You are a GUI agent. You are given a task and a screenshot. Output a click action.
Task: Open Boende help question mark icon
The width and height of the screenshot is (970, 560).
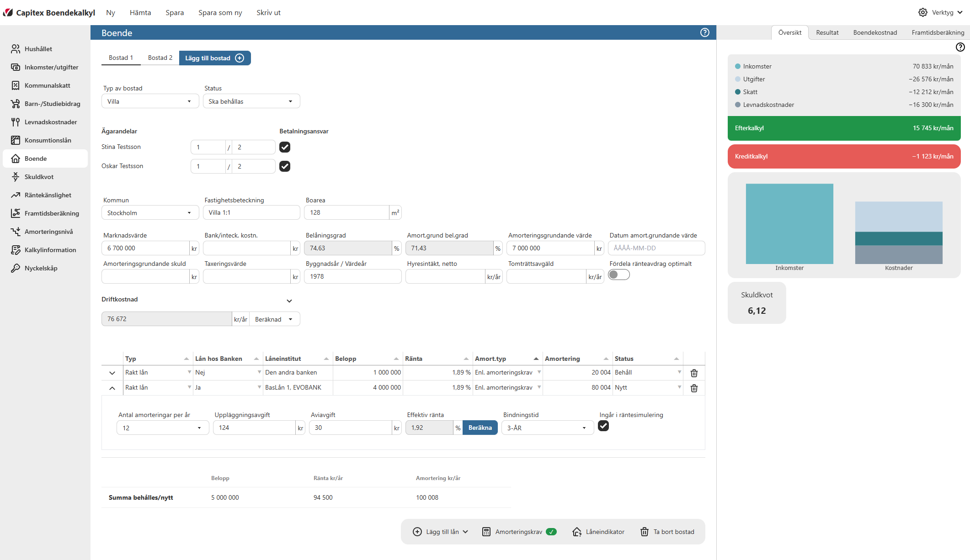(x=704, y=32)
